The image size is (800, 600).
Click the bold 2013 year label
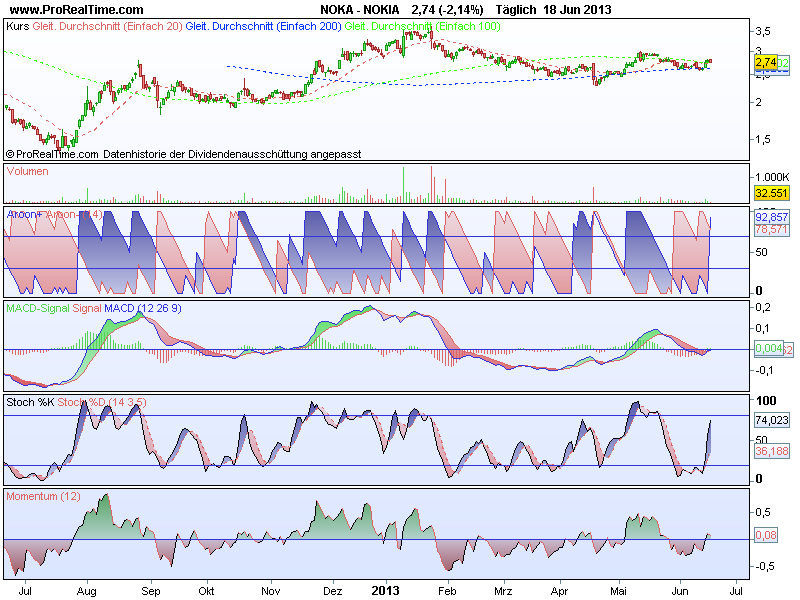coord(385,591)
